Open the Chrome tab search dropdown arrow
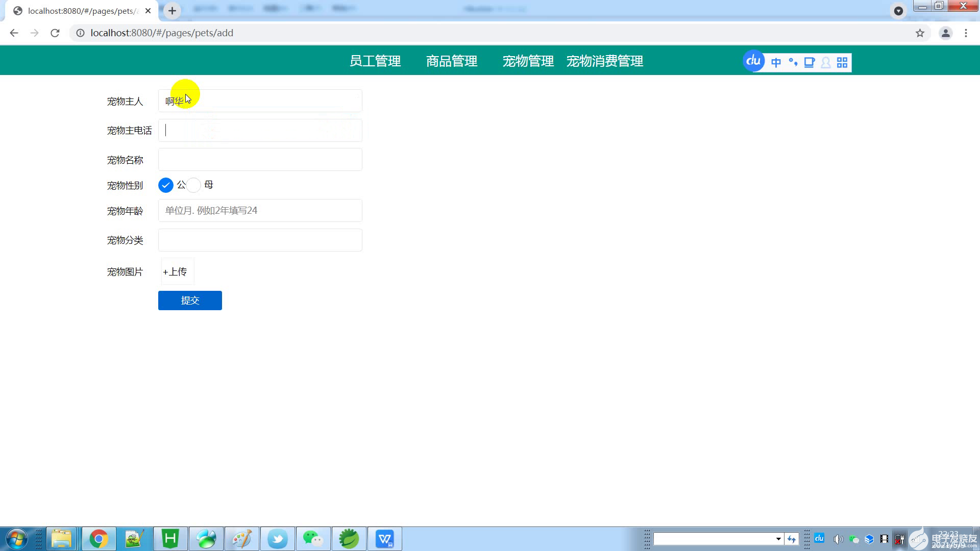The width and height of the screenshot is (980, 551). tap(898, 11)
